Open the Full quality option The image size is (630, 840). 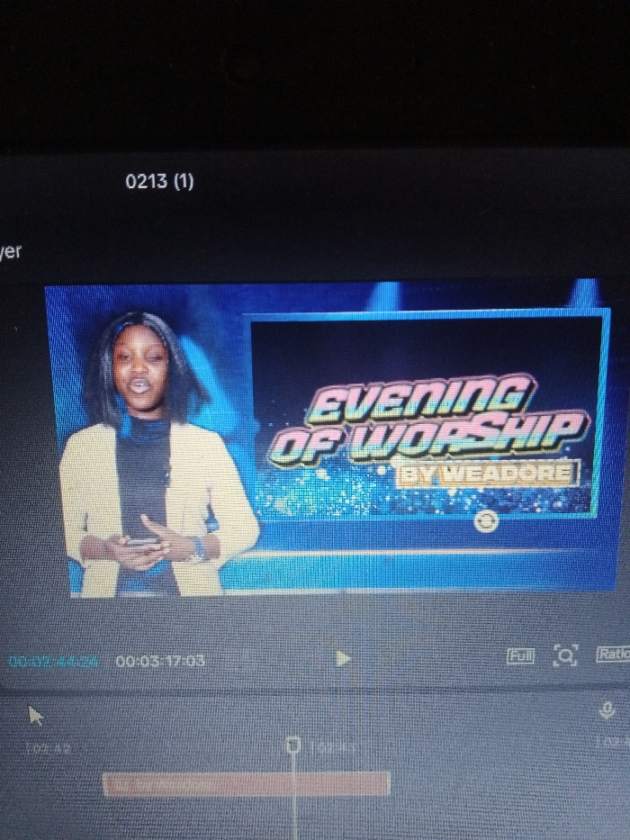point(521,655)
